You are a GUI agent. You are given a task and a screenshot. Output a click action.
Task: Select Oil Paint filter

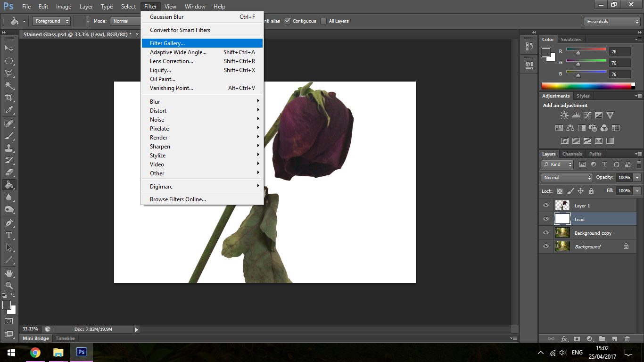pos(202,79)
